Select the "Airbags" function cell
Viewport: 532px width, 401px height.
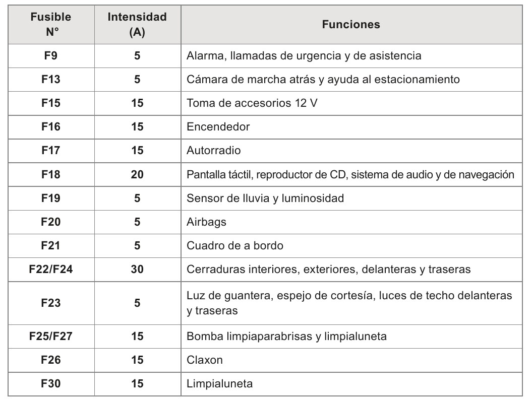click(207, 222)
